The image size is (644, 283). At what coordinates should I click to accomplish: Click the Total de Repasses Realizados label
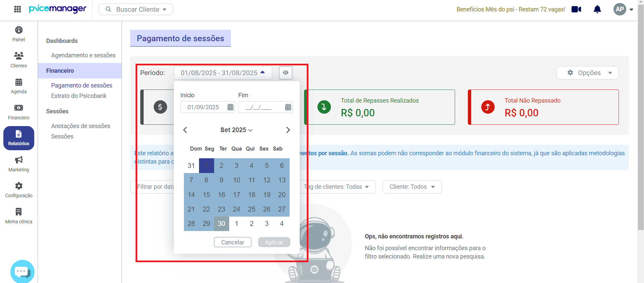tap(380, 101)
